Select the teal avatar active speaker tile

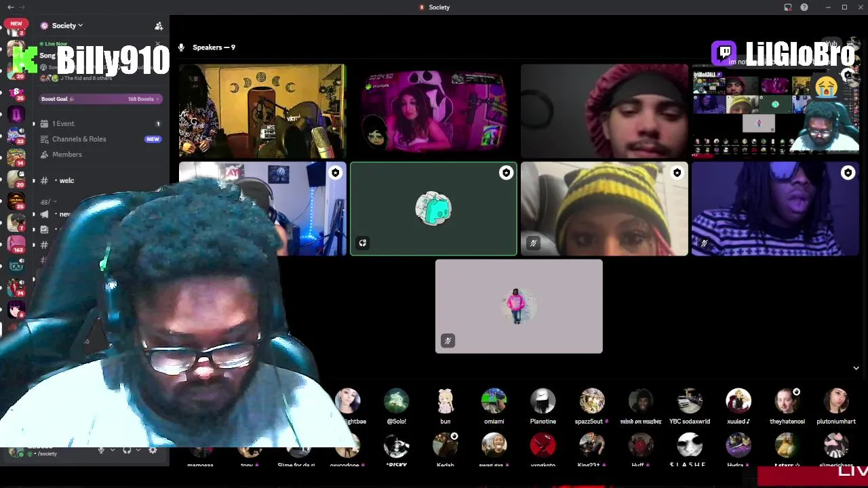click(433, 209)
